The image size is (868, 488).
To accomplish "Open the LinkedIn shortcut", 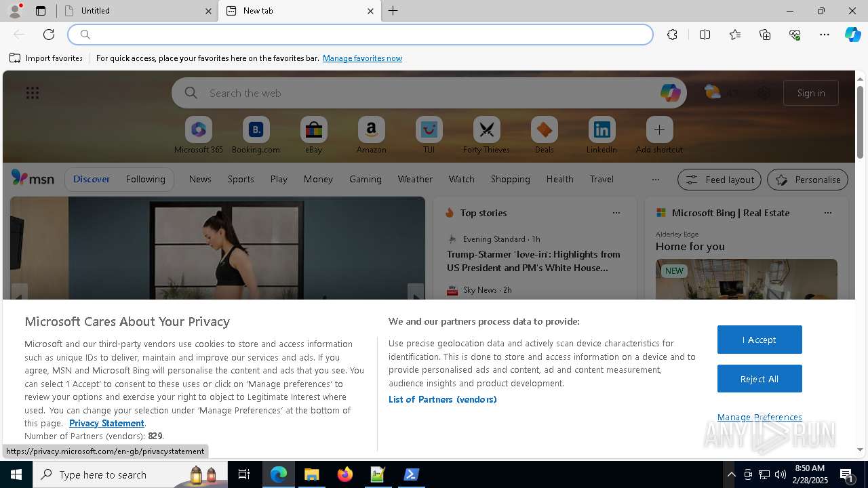I will click(601, 135).
